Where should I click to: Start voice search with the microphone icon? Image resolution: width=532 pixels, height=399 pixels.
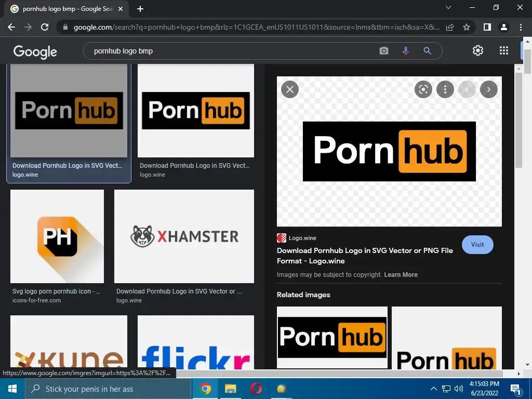405,51
